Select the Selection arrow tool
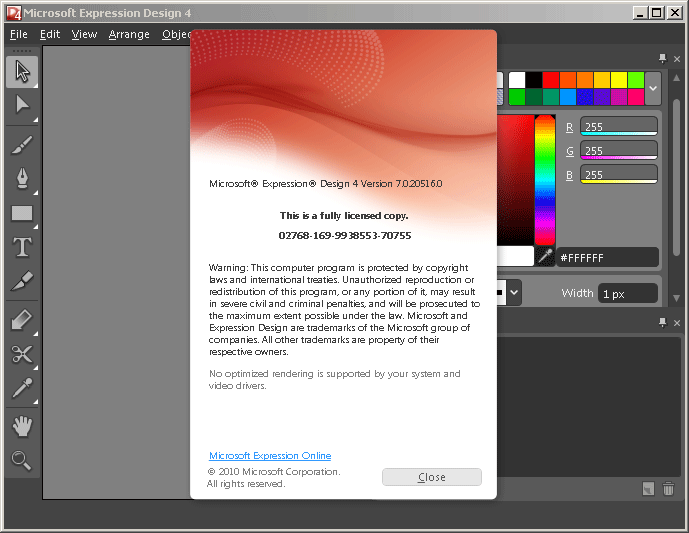Image resolution: width=689 pixels, height=533 pixels. pos(22,72)
